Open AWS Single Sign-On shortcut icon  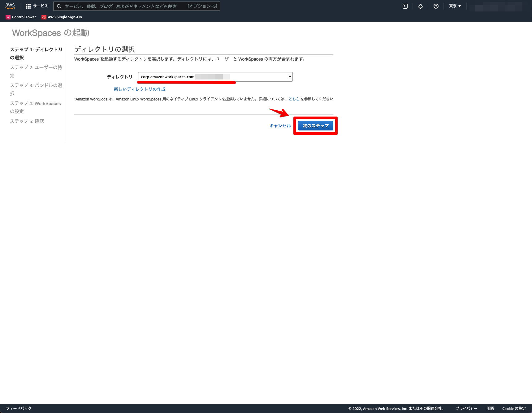click(x=44, y=17)
